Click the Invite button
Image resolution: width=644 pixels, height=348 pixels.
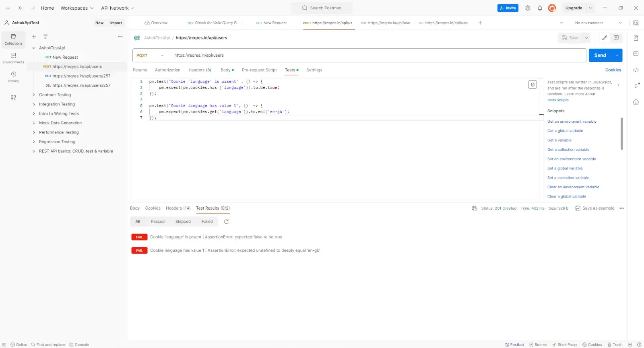pos(508,8)
